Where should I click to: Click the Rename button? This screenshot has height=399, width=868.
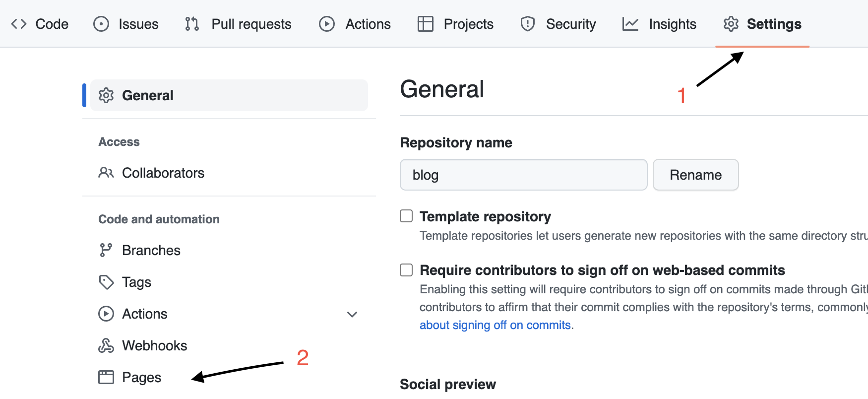point(696,175)
